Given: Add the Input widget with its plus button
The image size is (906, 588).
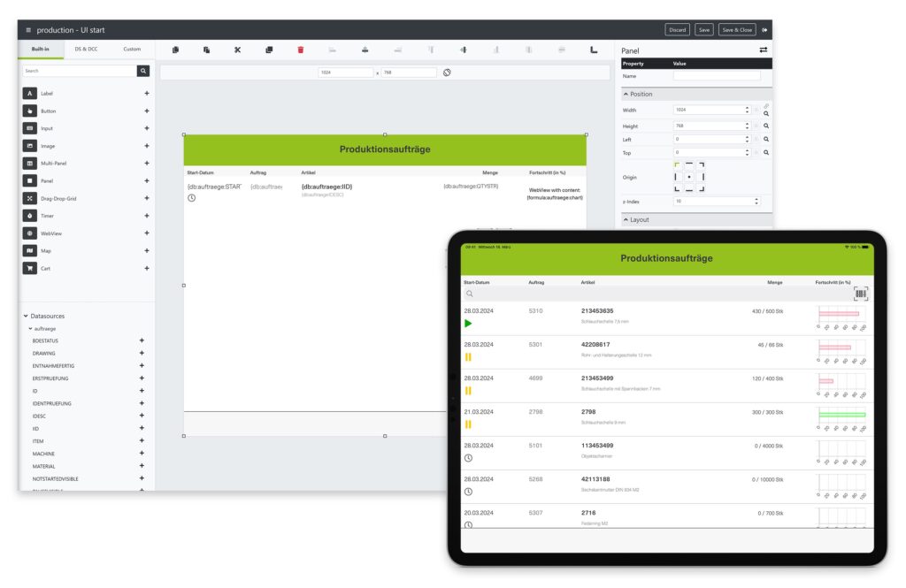Looking at the screenshot, I should pos(147,128).
